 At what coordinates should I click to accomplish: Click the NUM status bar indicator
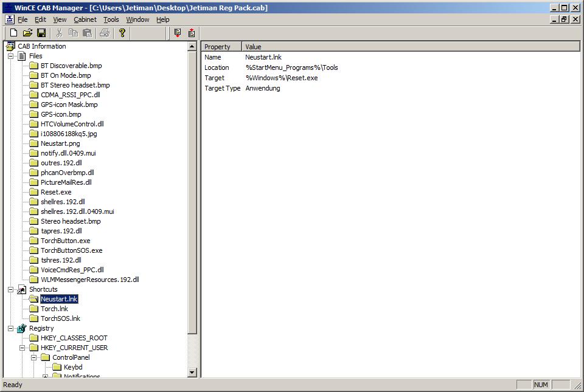(541, 385)
